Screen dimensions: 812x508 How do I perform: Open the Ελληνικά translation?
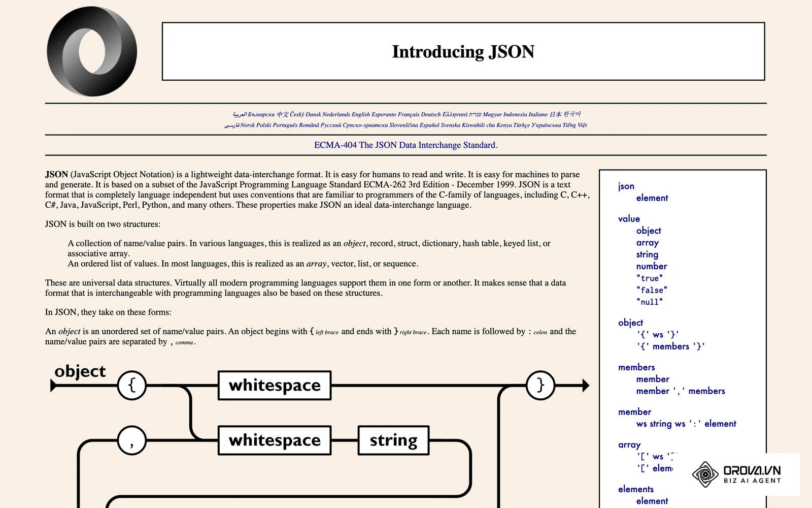coord(455,114)
